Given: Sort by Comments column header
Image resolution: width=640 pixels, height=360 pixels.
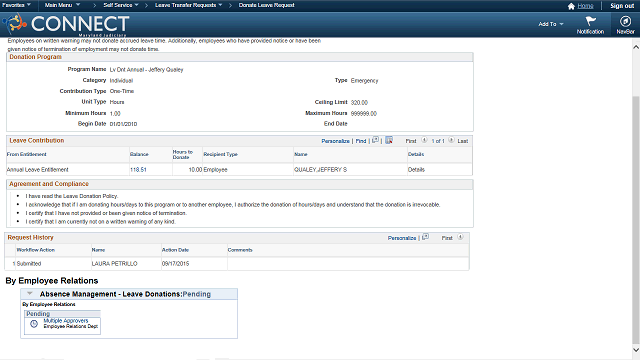Looking at the screenshot, I should tap(240, 250).
